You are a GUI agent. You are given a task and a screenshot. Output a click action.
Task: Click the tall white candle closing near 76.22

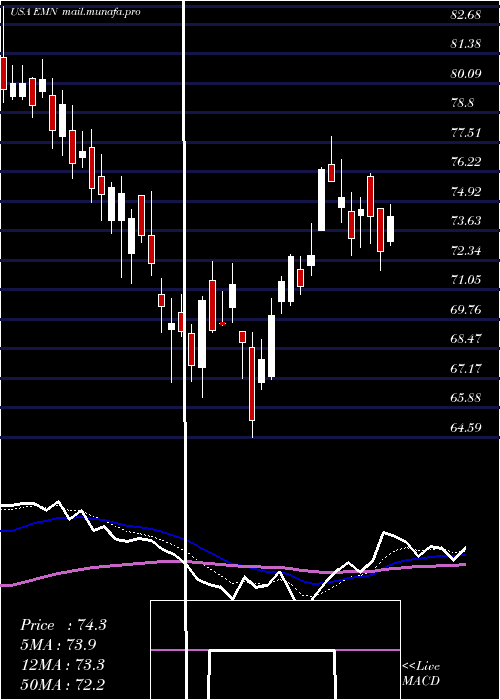point(321,200)
